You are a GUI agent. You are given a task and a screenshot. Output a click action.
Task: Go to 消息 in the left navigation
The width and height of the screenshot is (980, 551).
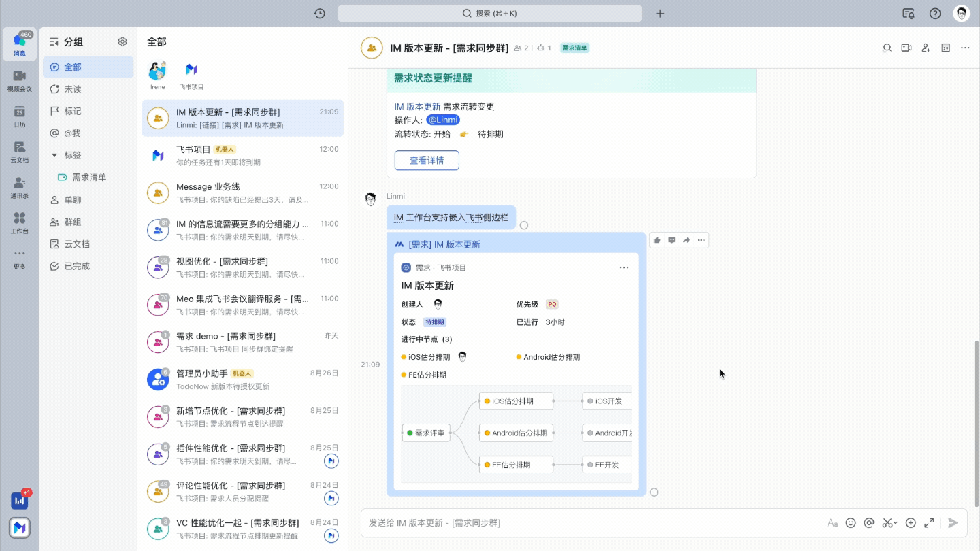20,44
